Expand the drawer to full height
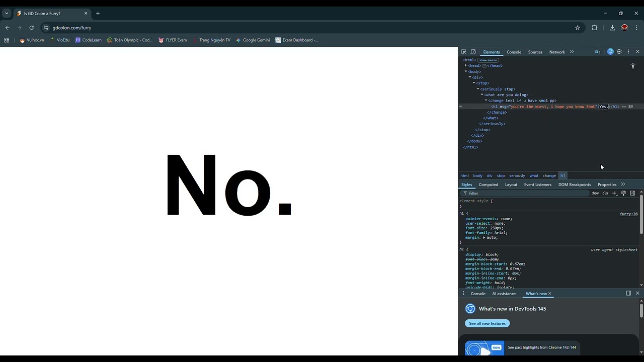644x362 pixels. [x=628, y=294]
